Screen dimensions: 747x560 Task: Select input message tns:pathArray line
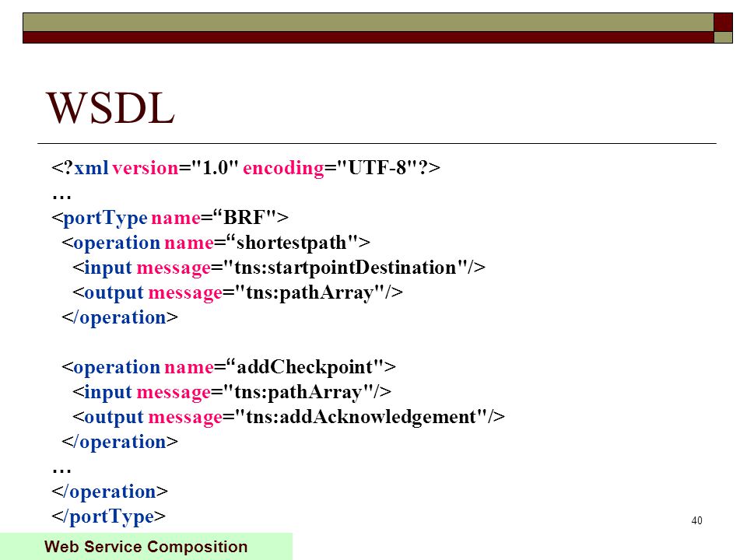232,392
